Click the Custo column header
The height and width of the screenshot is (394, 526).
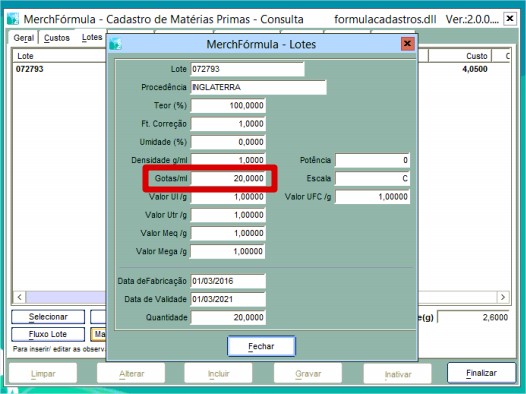coord(460,56)
